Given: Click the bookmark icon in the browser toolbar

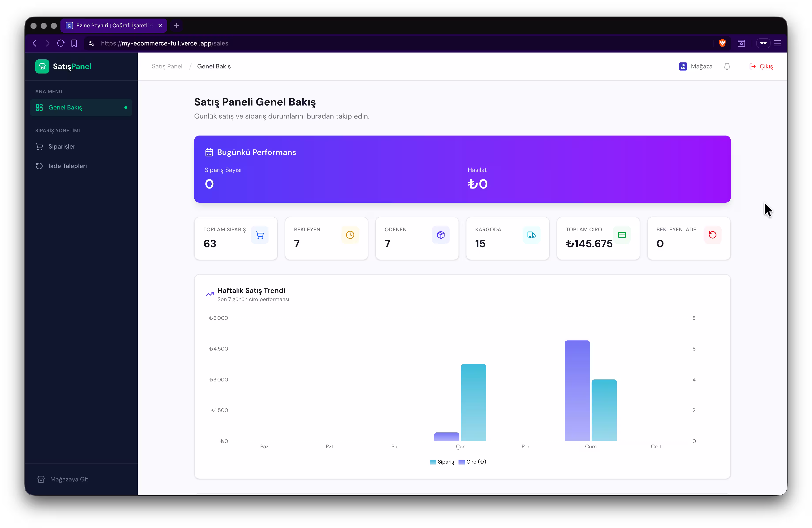Looking at the screenshot, I should [74, 43].
